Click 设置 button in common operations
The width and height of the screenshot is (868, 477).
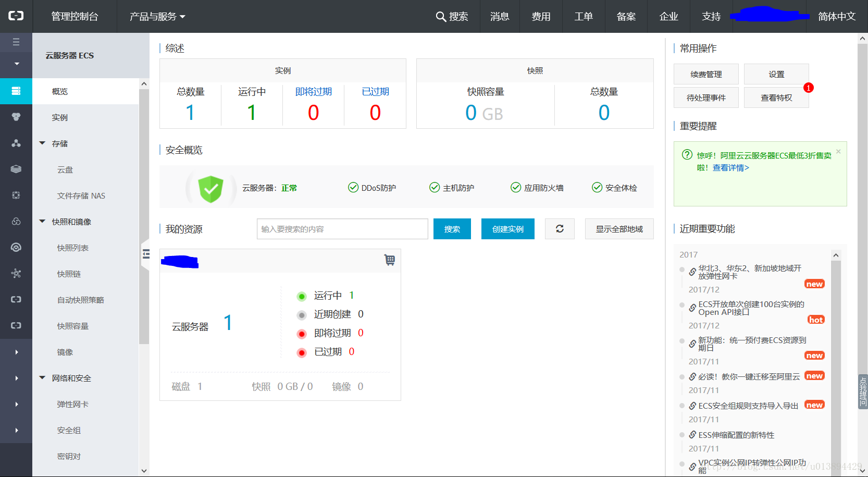pyautogui.click(x=776, y=74)
